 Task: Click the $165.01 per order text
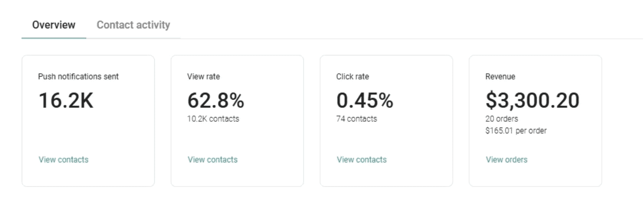tap(516, 130)
